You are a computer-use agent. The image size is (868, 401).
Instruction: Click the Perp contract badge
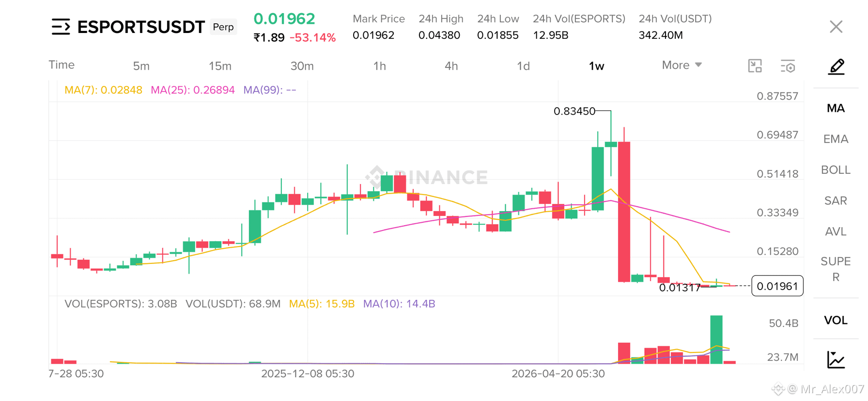click(223, 27)
